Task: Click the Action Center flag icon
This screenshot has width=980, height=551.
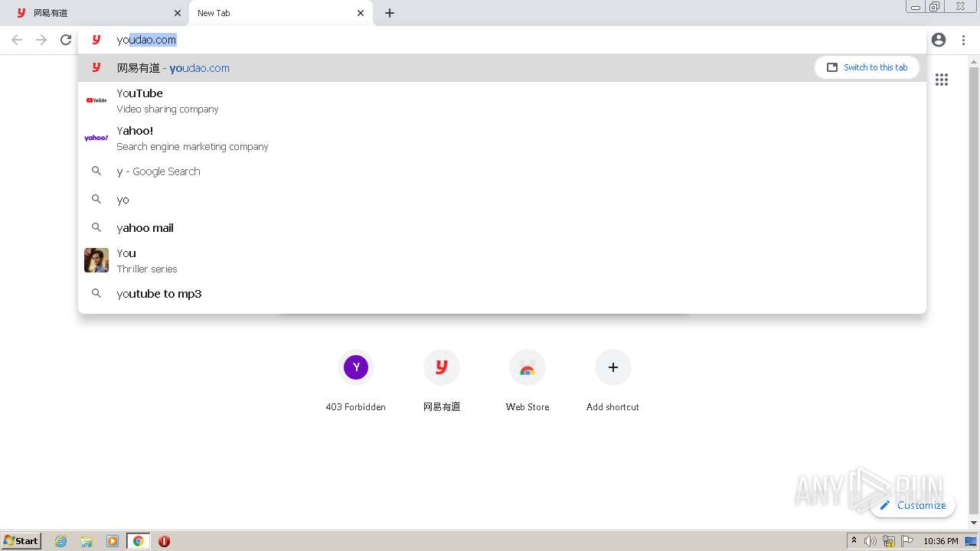Action: click(x=907, y=541)
